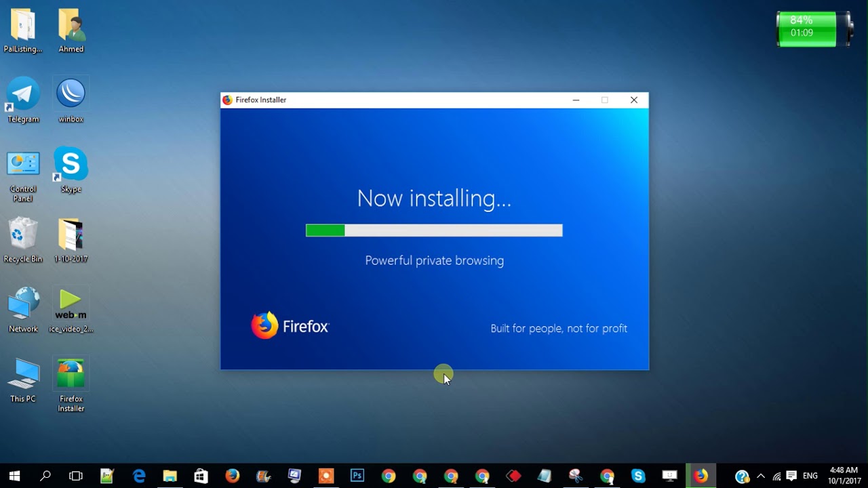Click the green battery widget showing 84%

pos(813,29)
